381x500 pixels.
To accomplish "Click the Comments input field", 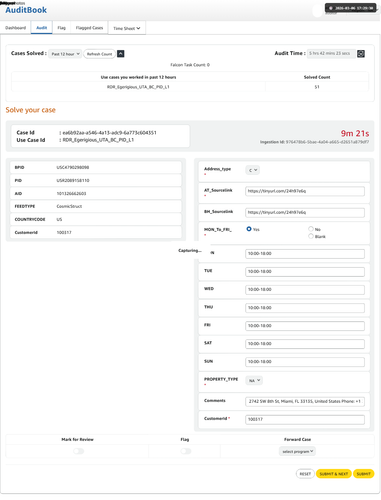I will (305, 401).
